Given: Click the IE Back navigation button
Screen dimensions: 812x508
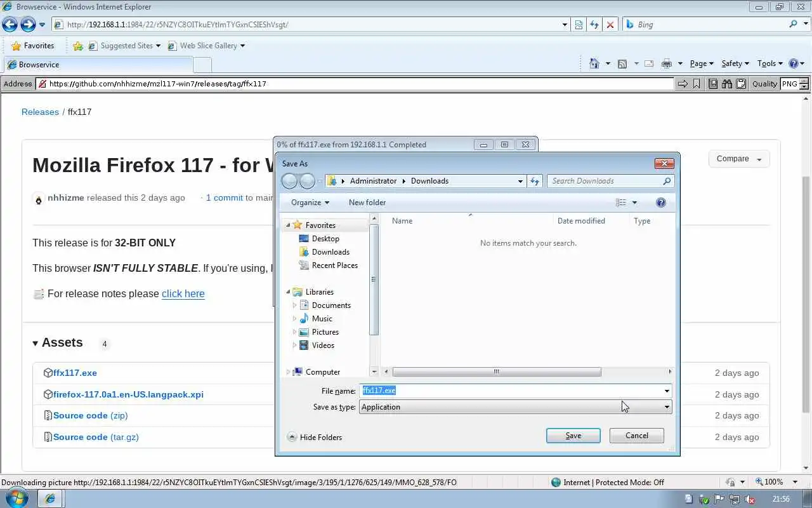Looking at the screenshot, I should click(x=10, y=25).
